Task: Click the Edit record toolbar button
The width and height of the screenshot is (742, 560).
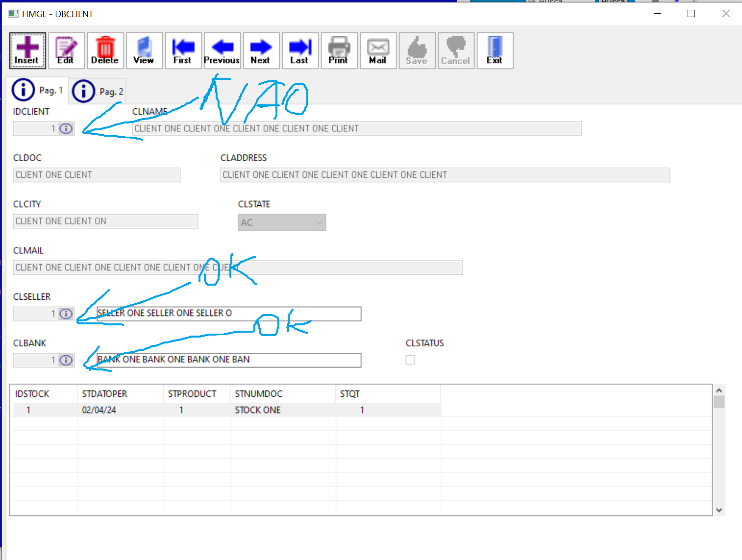Action: (66, 51)
